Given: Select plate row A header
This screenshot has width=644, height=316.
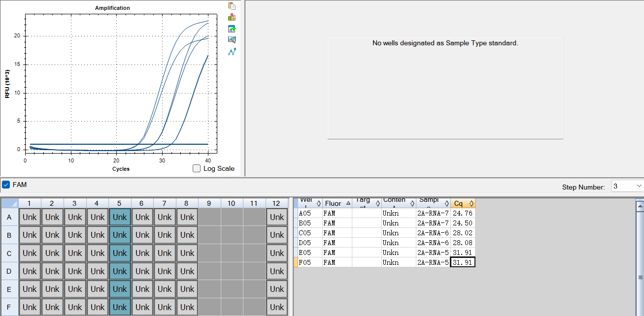Looking at the screenshot, I should click(x=9, y=217).
